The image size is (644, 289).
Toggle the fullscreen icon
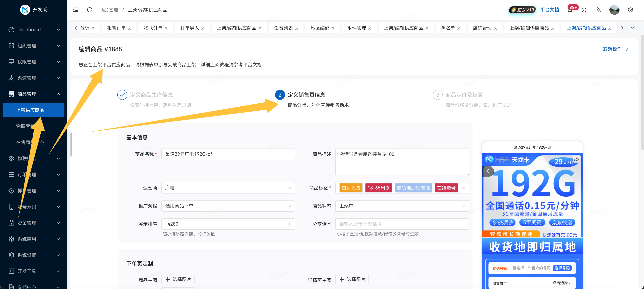click(x=584, y=10)
